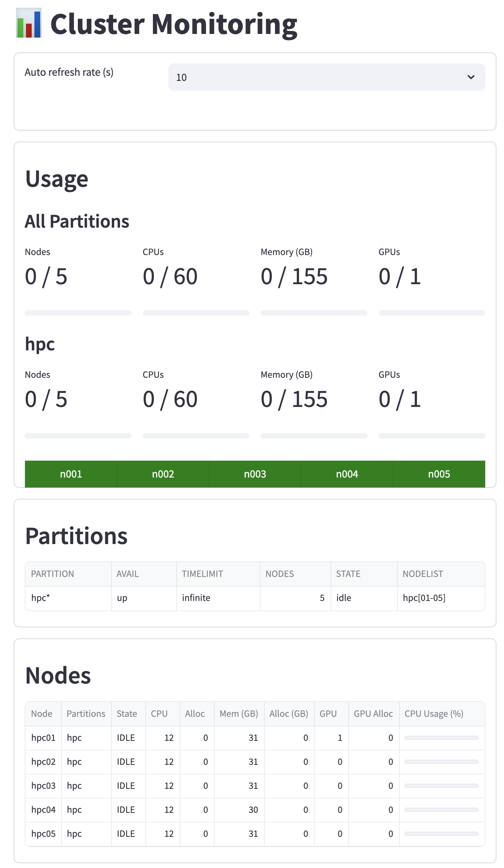Viewport: 504px width, 868px height.
Task: Click the green n003 node tile
Action: [255, 474]
